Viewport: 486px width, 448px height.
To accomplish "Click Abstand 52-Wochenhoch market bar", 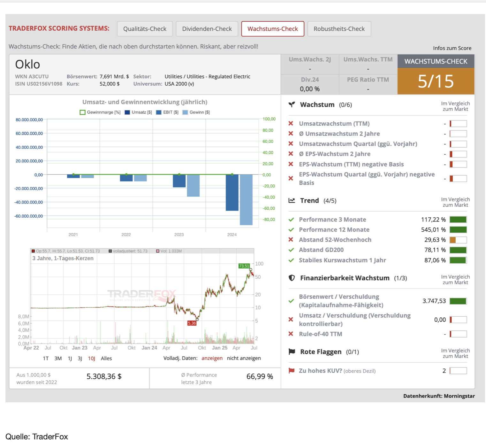I will (458, 240).
